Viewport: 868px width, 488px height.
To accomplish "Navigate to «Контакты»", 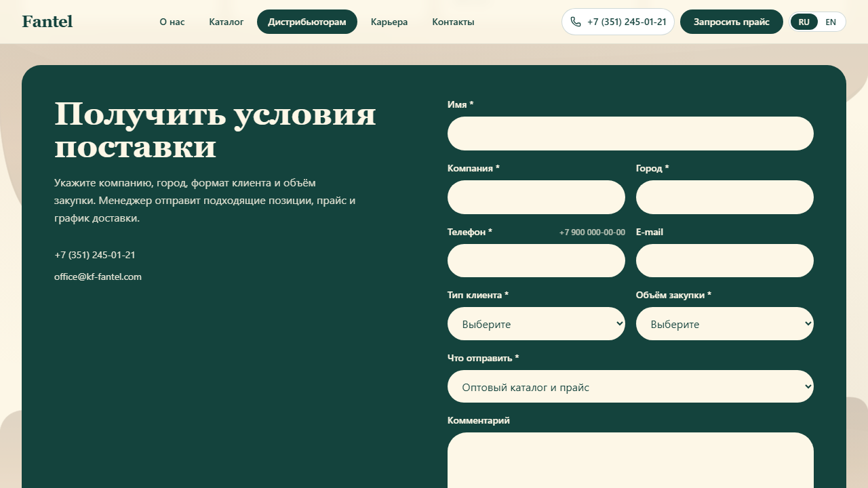I will point(453,22).
